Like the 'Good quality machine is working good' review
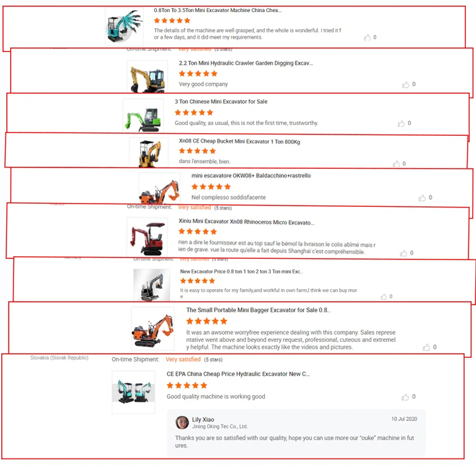 406,397
